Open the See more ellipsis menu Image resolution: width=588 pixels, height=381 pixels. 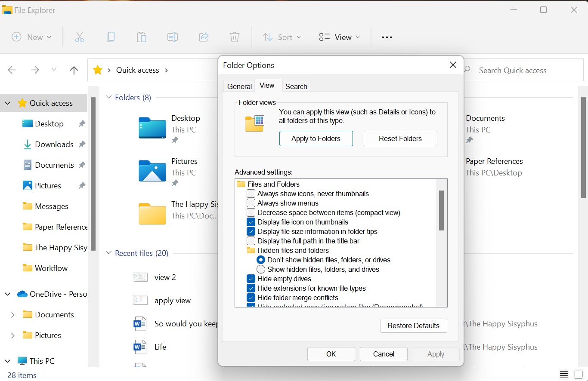tap(387, 37)
